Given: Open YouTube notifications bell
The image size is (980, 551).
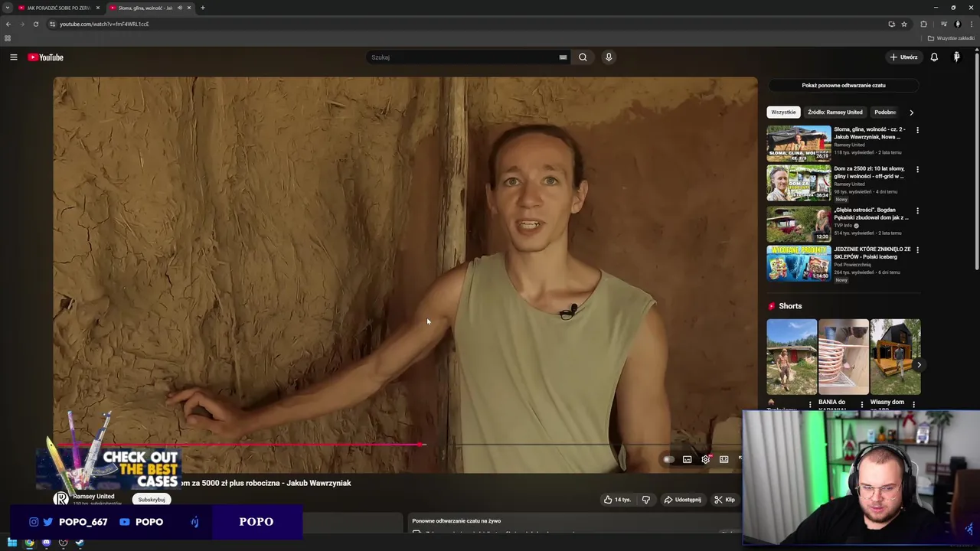Looking at the screenshot, I should click(934, 57).
